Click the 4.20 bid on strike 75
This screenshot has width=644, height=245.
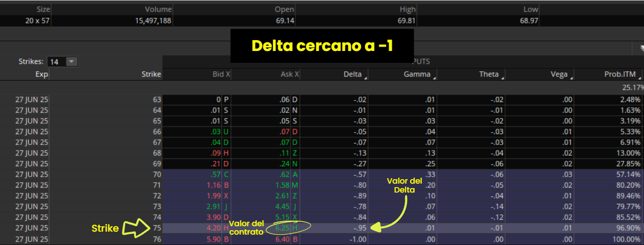(x=213, y=228)
